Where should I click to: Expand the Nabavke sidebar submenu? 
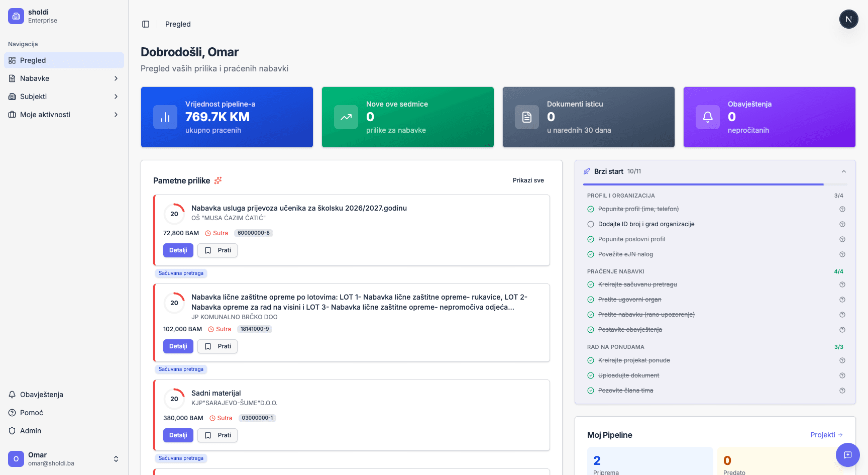(x=116, y=78)
